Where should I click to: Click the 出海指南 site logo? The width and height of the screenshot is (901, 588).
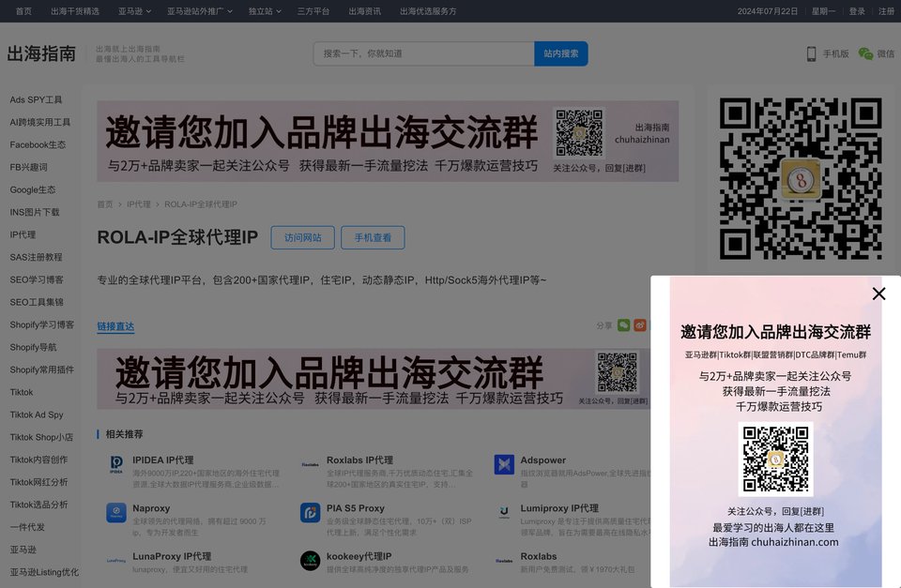pos(41,53)
